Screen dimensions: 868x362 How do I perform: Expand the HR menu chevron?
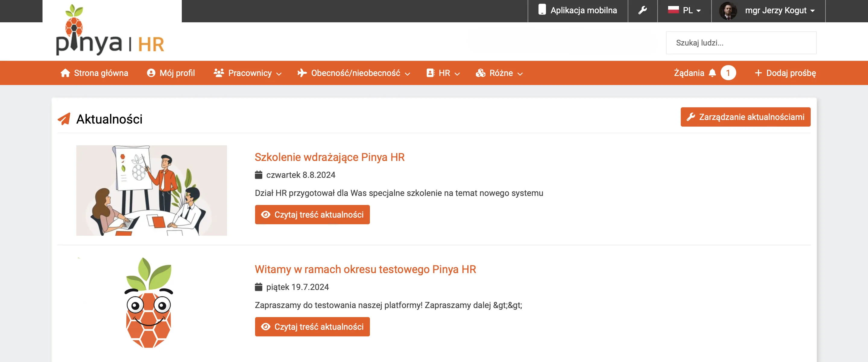[457, 74]
